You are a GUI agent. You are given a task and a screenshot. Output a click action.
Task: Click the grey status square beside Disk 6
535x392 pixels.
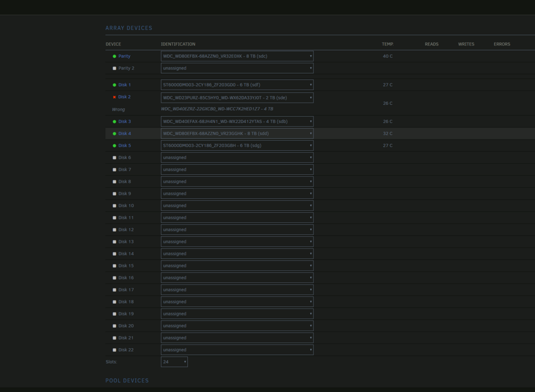point(114,158)
